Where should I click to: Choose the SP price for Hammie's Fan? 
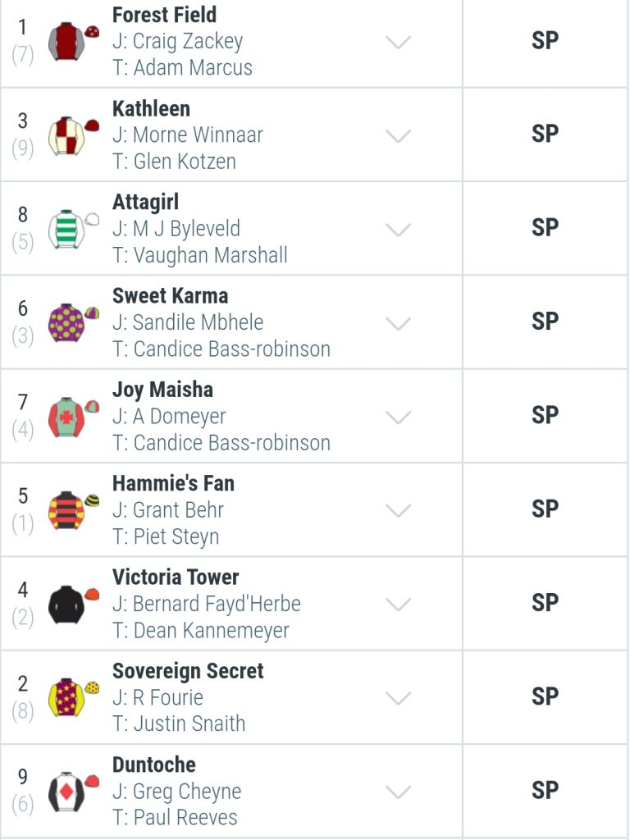[x=545, y=509]
